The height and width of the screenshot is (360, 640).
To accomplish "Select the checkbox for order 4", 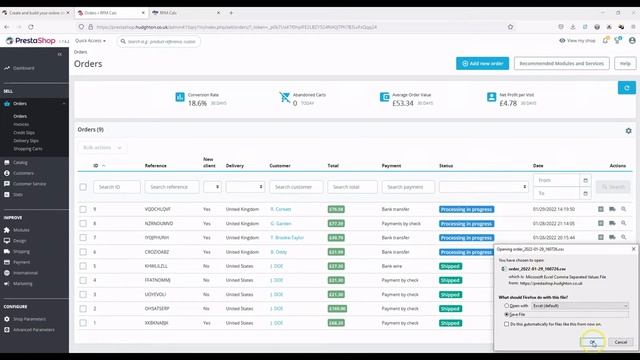I will click(x=83, y=280).
